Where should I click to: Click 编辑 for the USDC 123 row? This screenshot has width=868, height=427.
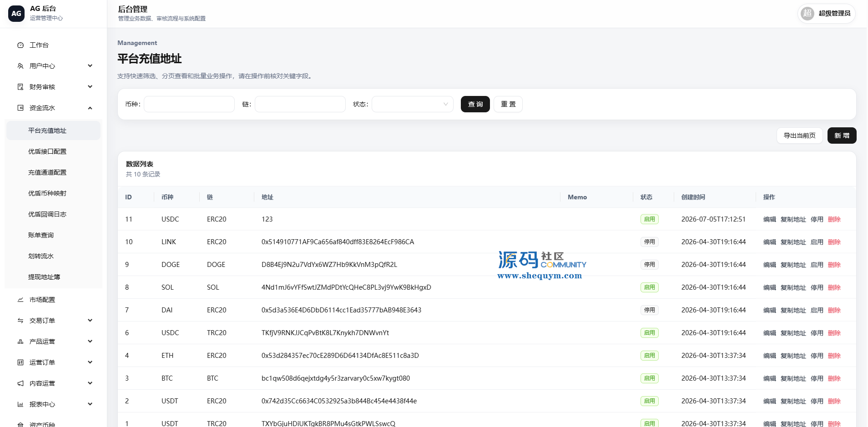[770, 219]
